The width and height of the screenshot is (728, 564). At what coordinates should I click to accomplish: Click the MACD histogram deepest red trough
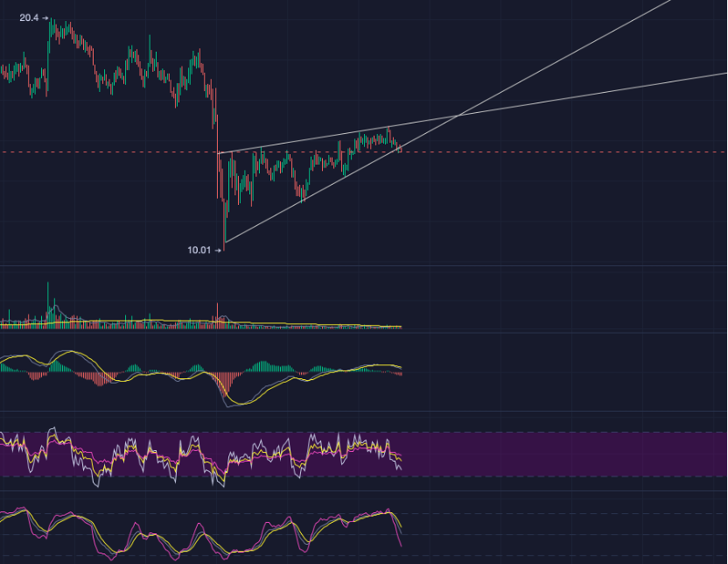pyautogui.click(x=225, y=384)
